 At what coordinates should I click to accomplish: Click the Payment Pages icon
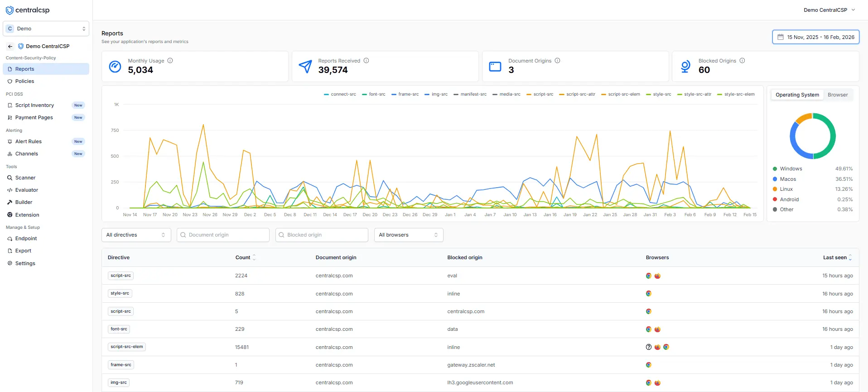pyautogui.click(x=10, y=117)
